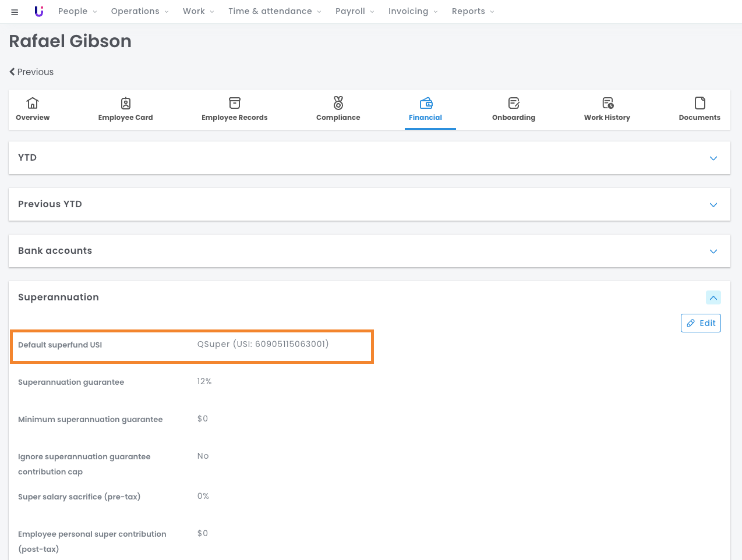Open the hamburger navigation menu

(x=15, y=12)
